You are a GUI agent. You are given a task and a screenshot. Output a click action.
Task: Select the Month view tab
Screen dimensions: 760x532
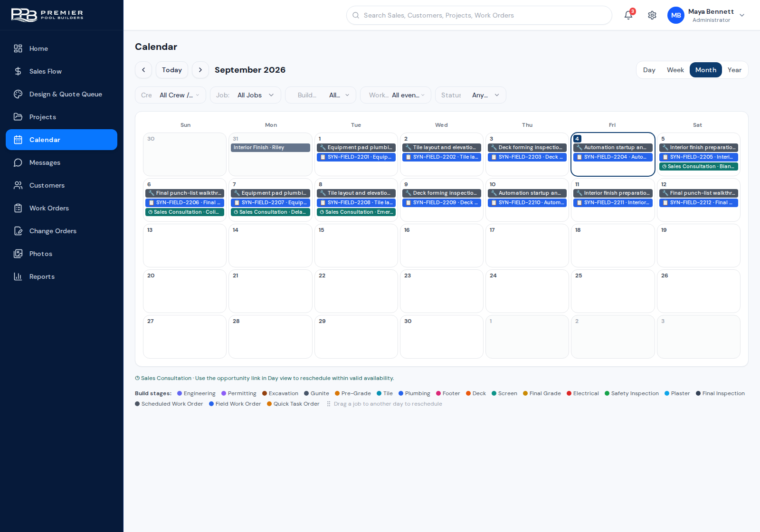point(706,70)
